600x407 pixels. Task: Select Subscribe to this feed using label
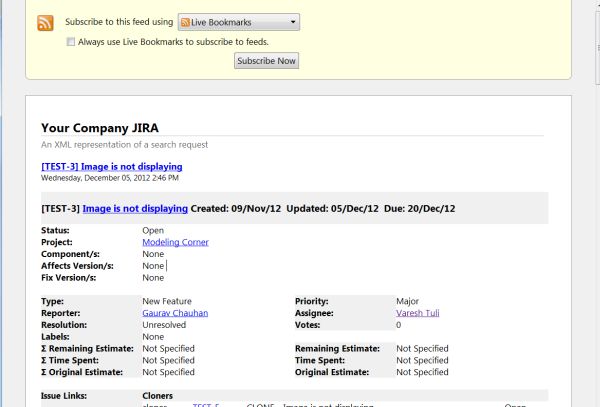click(119, 22)
